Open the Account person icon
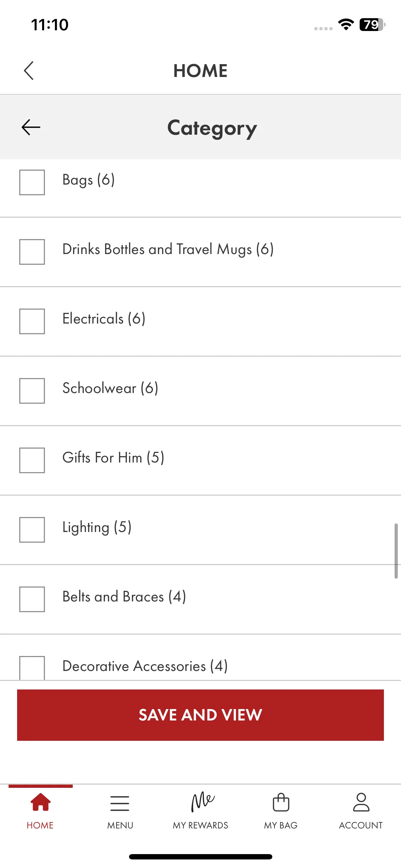 click(361, 802)
